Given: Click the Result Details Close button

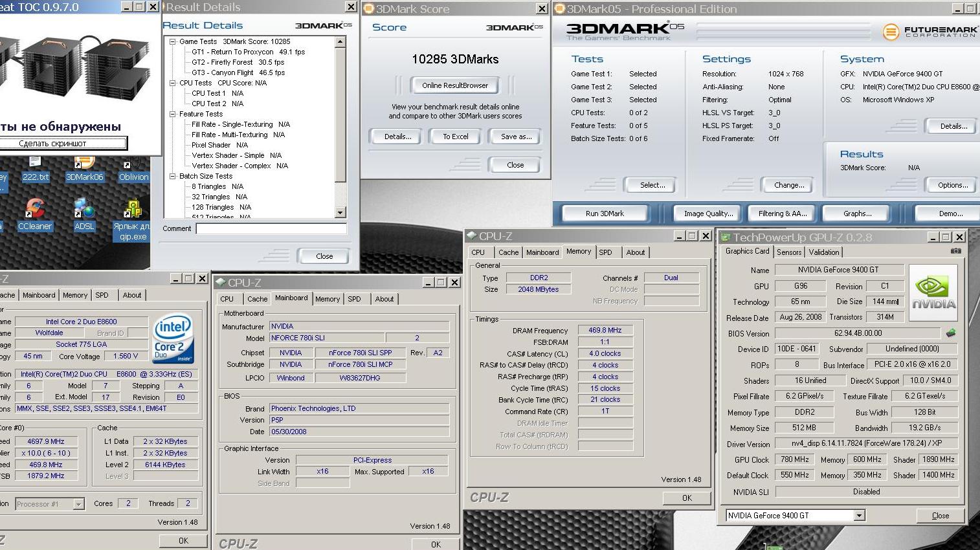Looking at the screenshot, I should coord(324,256).
